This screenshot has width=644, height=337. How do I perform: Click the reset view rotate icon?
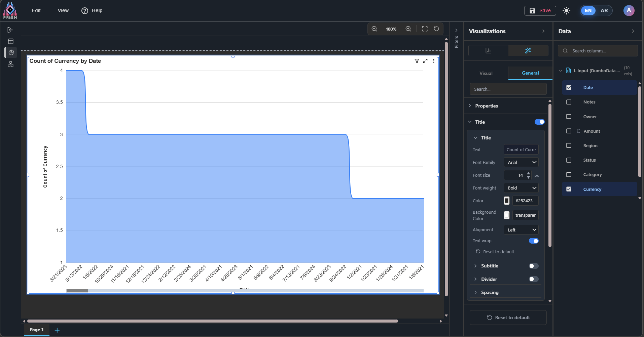[x=436, y=29]
